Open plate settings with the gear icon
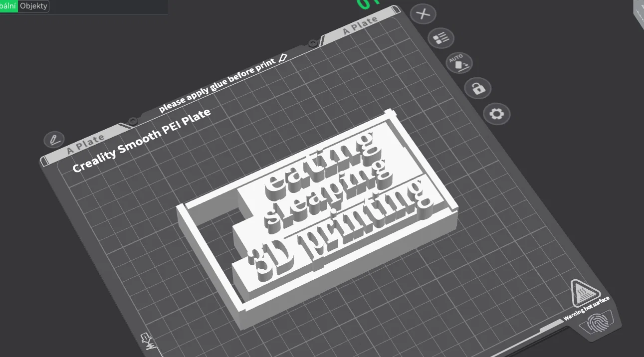644x357 pixels. [497, 114]
